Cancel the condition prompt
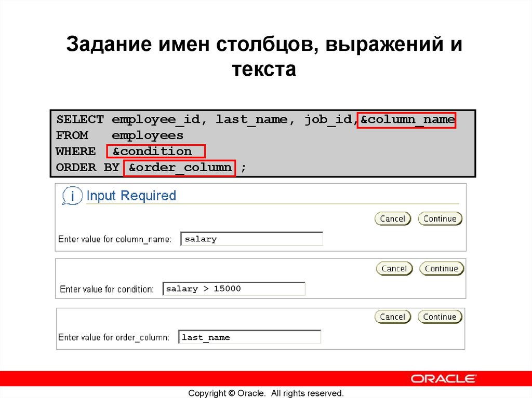The width and height of the screenshot is (532, 398). click(394, 268)
